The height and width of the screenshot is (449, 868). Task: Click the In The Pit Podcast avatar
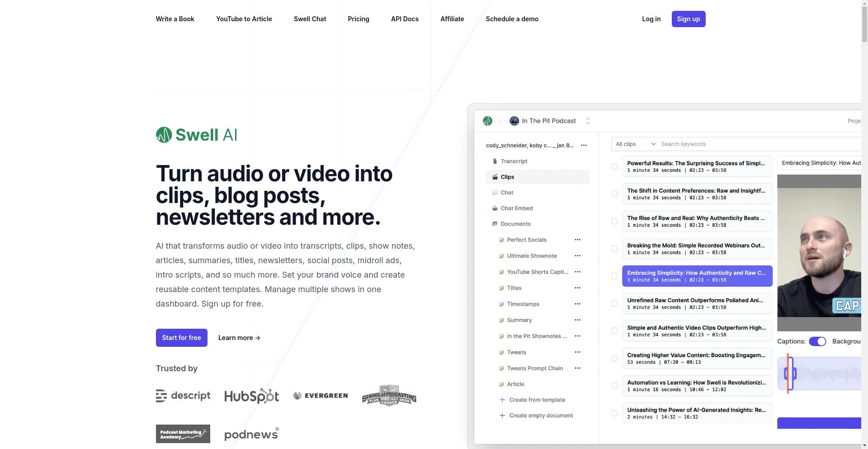(514, 121)
